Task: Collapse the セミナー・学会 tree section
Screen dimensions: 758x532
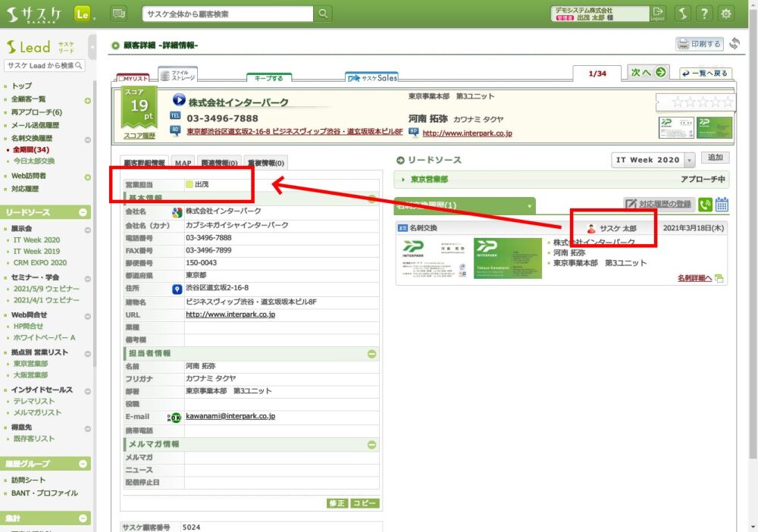Action: (x=87, y=279)
